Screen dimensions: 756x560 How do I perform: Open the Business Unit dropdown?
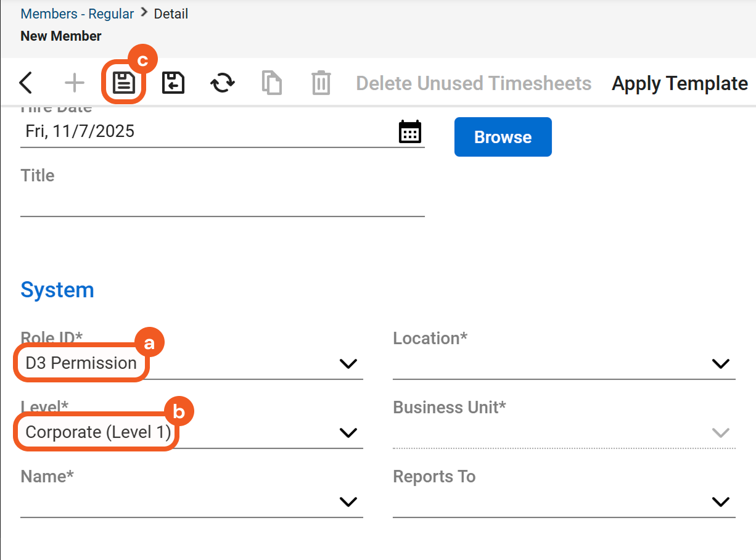coord(720,433)
